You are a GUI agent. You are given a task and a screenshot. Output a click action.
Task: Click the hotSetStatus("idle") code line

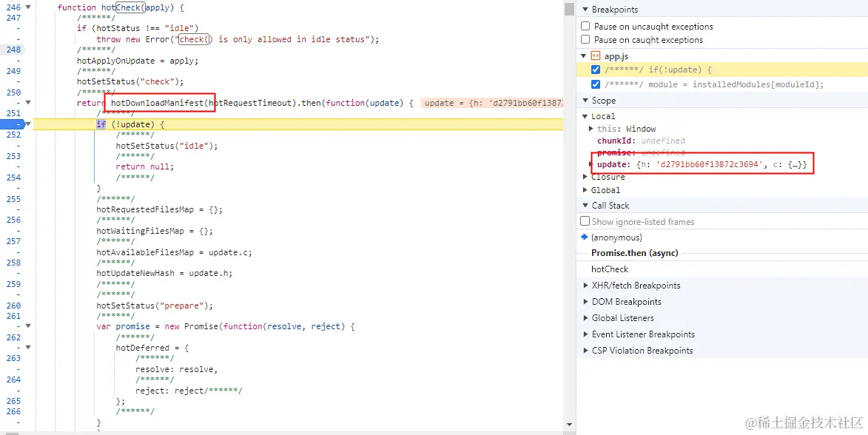click(166, 146)
